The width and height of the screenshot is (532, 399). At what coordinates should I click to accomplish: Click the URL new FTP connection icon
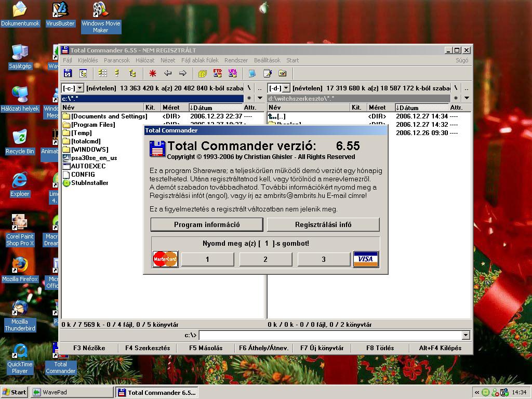(x=233, y=74)
